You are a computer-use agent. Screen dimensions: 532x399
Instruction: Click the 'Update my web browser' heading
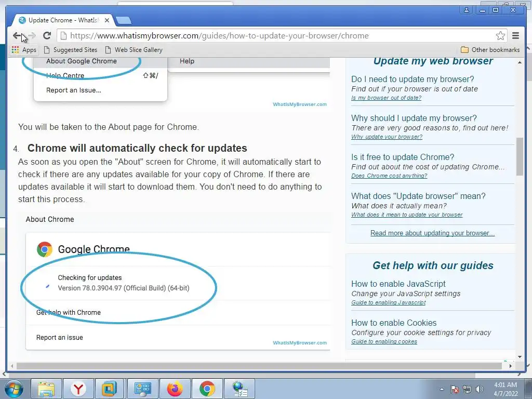pos(433,61)
